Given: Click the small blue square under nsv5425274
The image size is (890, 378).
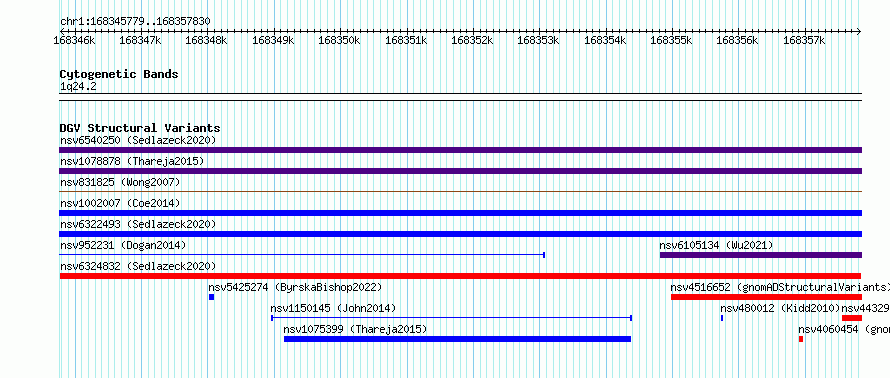Looking at the screenshot, I should 212,297.
